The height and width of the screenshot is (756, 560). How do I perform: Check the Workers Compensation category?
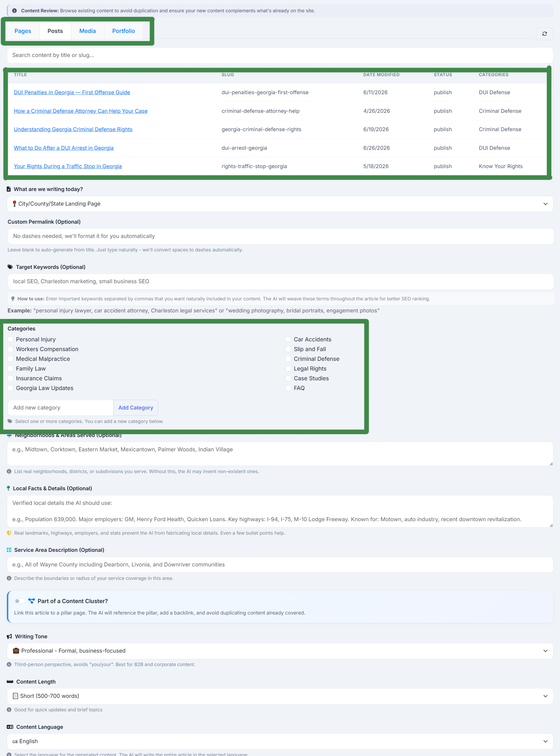click(11, 349)
